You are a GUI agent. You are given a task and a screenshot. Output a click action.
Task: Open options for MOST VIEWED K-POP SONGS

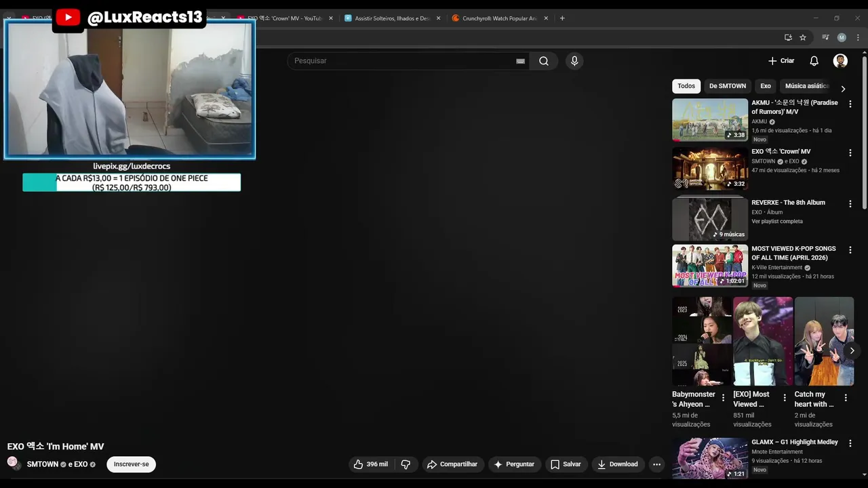pyautogui.click(x=850, y=250)
